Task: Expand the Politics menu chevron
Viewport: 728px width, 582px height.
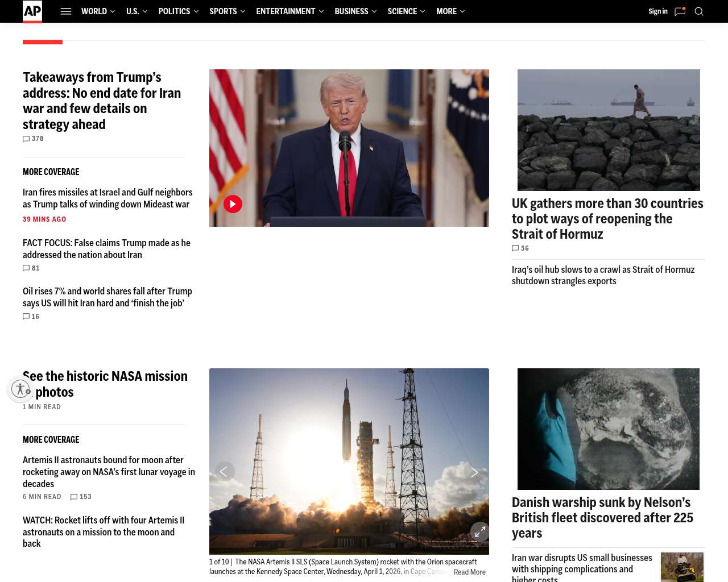Action: point(196,11)
